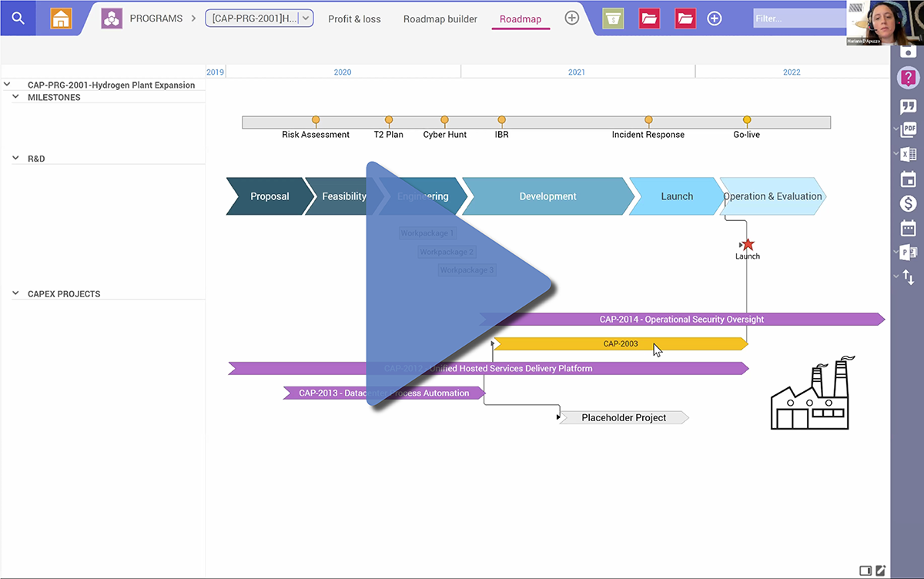Select the yellow CAP-2003 project bar
This screenshot has height=579, width=924.
(x=620, y=344)
